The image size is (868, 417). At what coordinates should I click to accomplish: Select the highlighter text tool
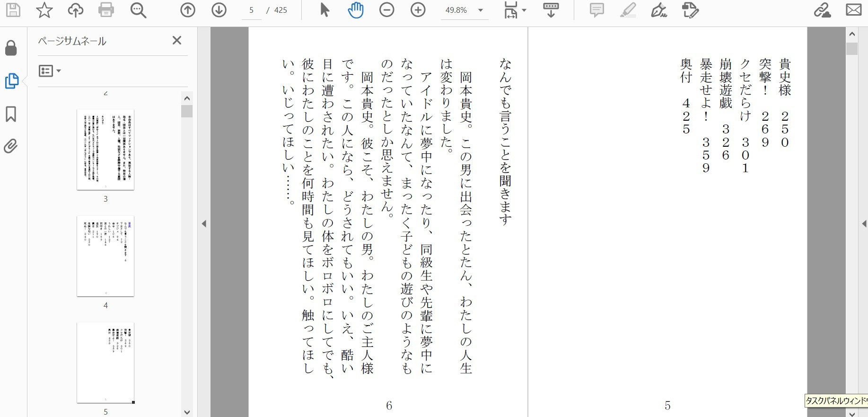click(628, 10)
